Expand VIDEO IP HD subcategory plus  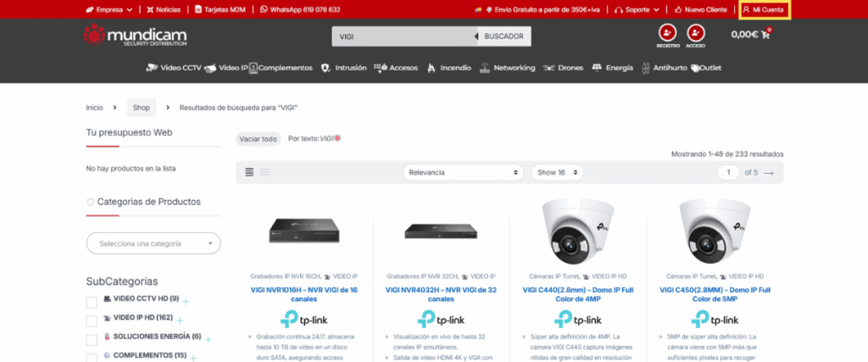pos(180,320)
